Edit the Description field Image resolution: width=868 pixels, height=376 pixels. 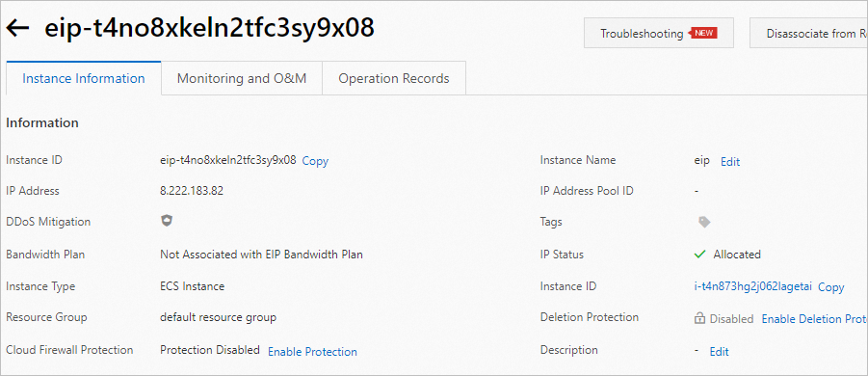[x=720, y=352]
